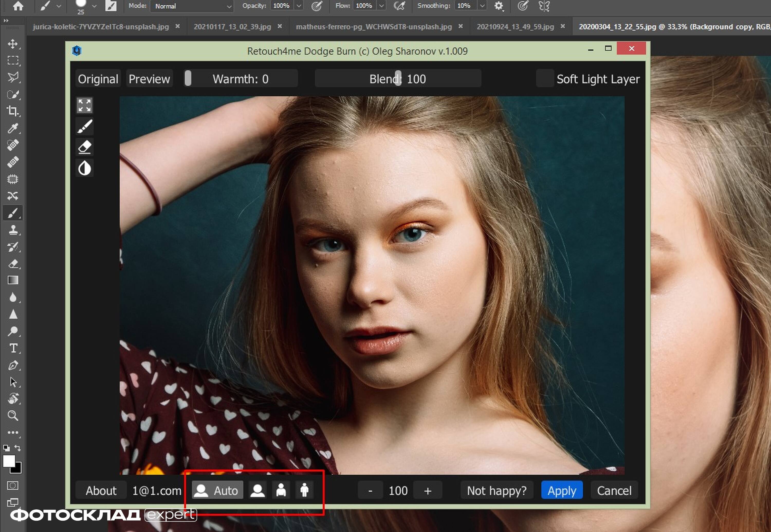The image size is (771, 532).
Task: Toggle Auto person detection mode
Action: [217, 490]
